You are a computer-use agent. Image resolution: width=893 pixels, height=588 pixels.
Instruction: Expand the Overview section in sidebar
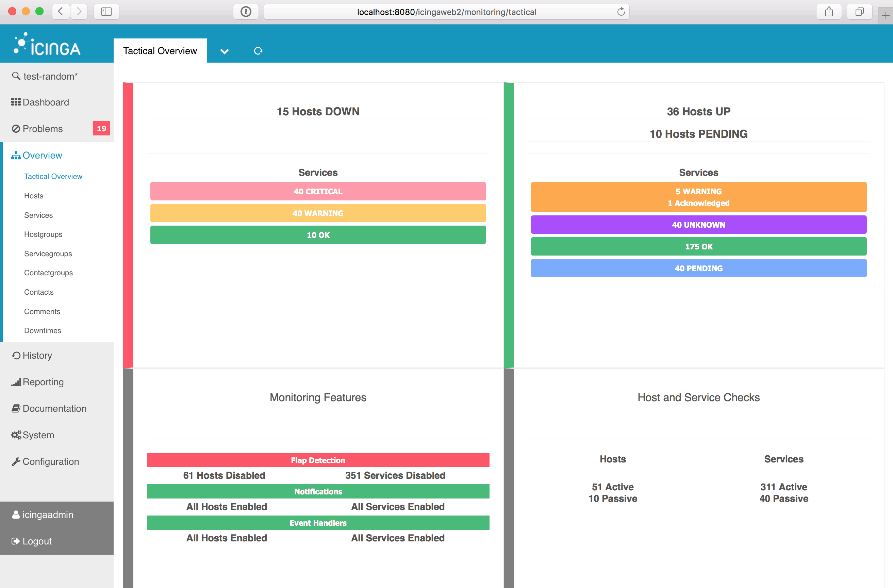pyautogui.click(x=43, y=155)
